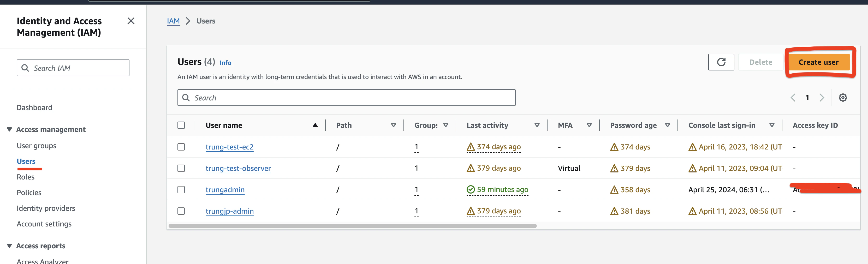The height and width of the screenshot is (264, 868).
Task: Open the Path column sort dropdown
Action: [x=393, y=125]
